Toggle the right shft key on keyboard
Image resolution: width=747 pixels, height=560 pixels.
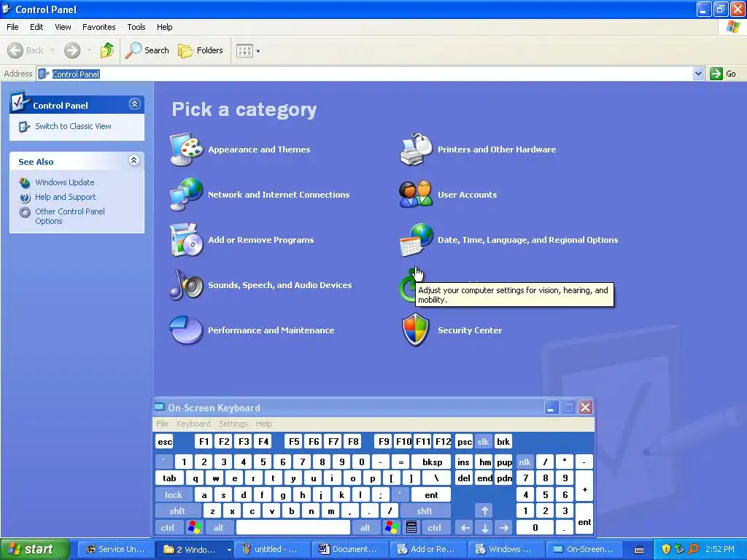point(425,511)
